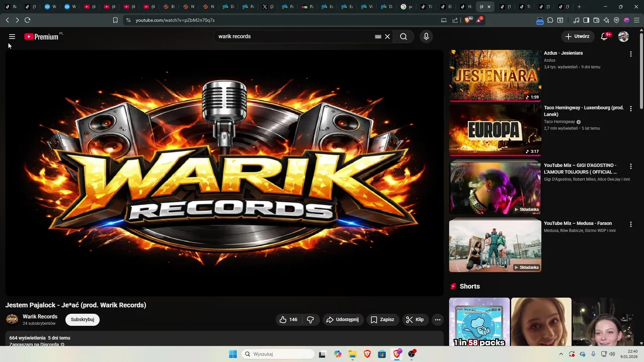Open Taco Hemingway channel name
Screen dimensions: 644x362
[559, 122]
